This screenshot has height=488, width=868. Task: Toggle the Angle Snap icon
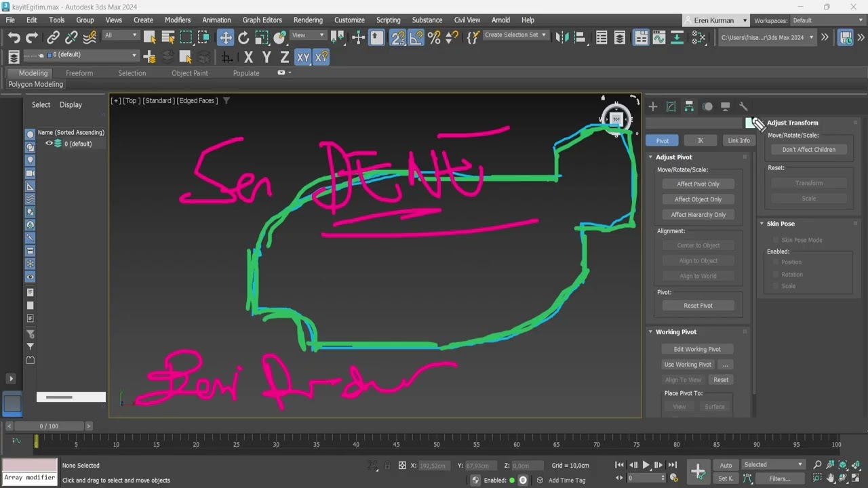pos(416,37)
